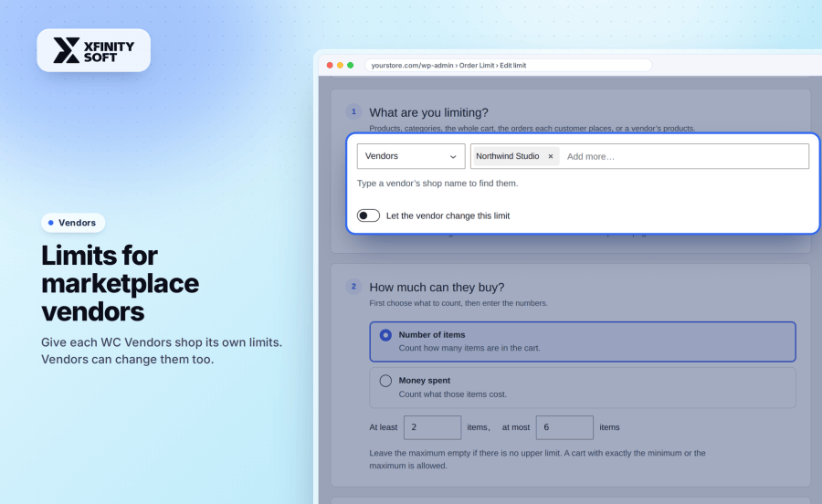Click the red window close dot
The image size is (822, 504).
coord(330,66)
